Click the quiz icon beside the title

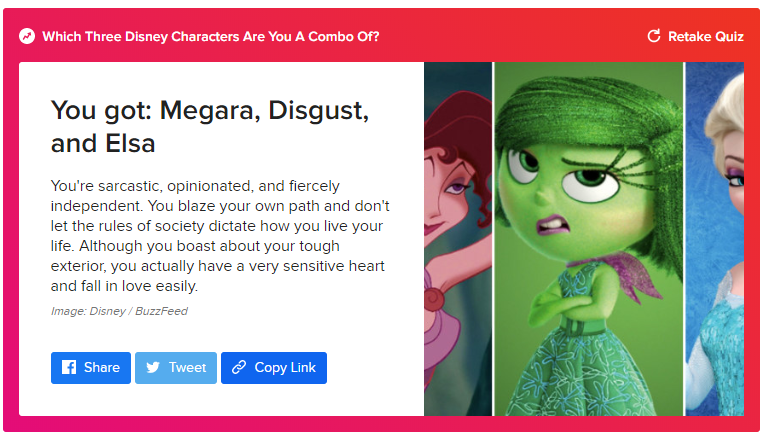[27, 37]
